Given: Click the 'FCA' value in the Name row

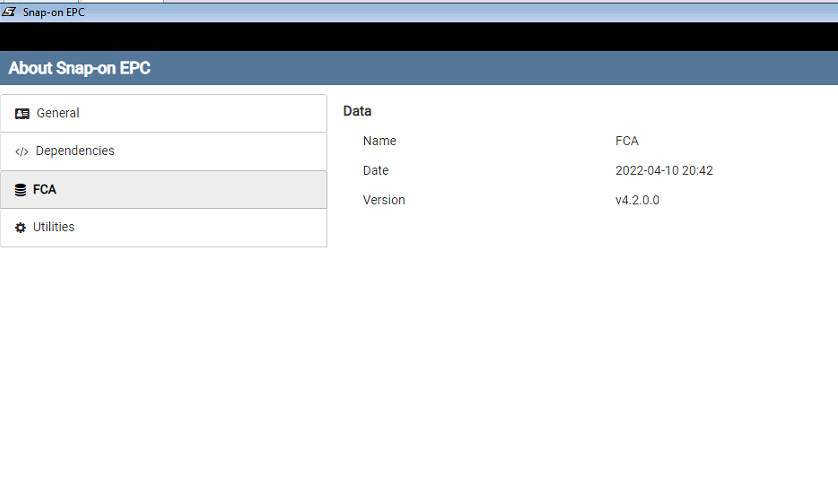Looking at the screenshot, I should point(627,141).
